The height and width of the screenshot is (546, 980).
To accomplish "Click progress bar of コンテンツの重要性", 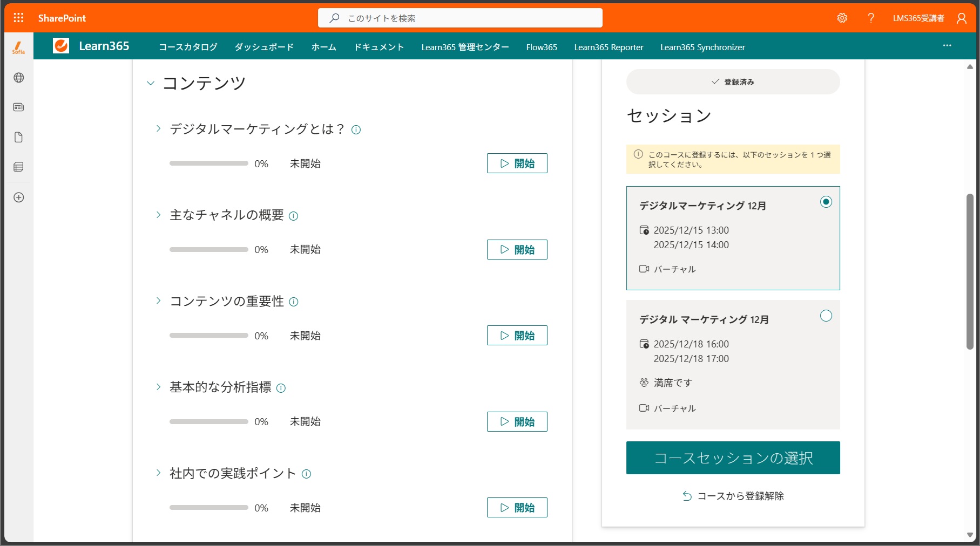I will (x=208, y=336).
